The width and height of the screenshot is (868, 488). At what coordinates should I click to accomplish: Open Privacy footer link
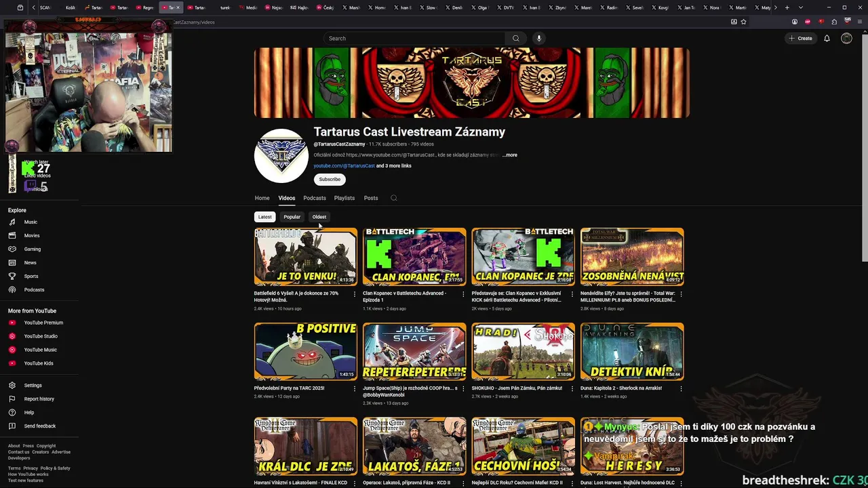(x=31, y=468)
